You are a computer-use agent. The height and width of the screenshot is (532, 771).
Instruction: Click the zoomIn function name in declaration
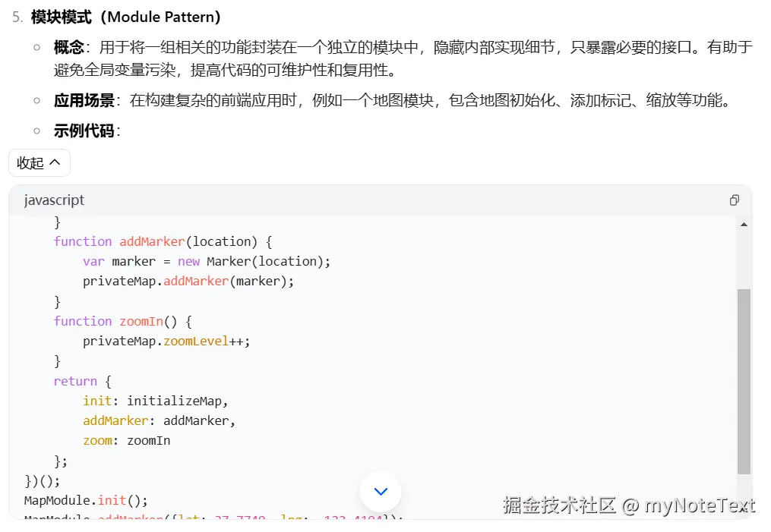coord(141,321)
